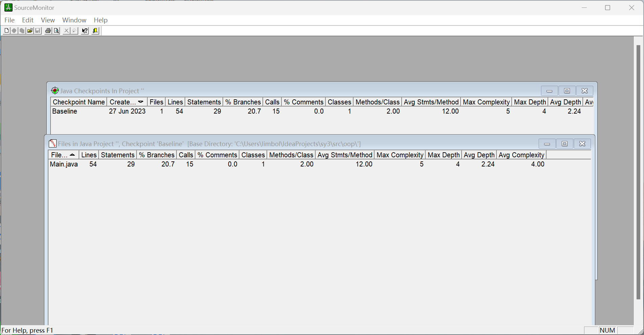This screenshot has height=335, width=644.
Task: Sort by % Comments in the Checkpoints window
Action: (x=303, y=102)
